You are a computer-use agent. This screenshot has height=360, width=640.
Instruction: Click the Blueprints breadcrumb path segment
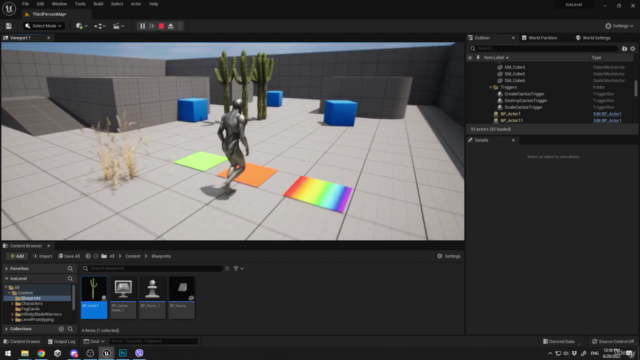(161, 256)
